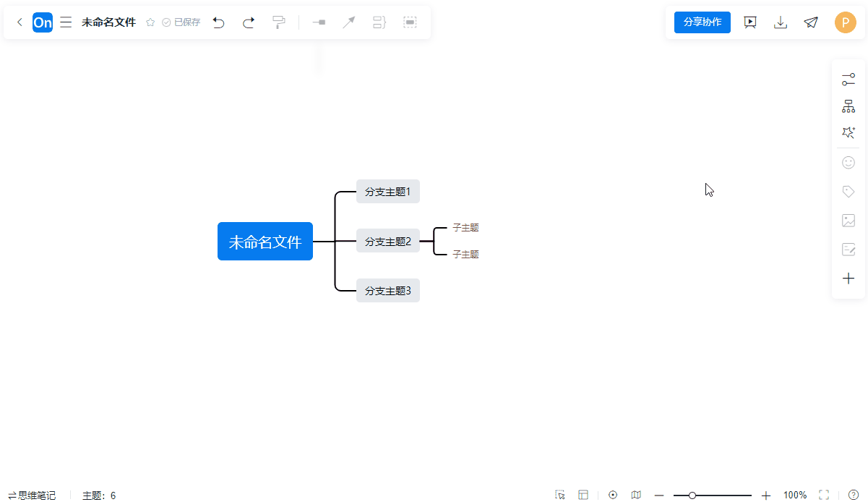Zoom in with the plus button
The width and height of the screenshot is (868, 502).
coord(766,495)
